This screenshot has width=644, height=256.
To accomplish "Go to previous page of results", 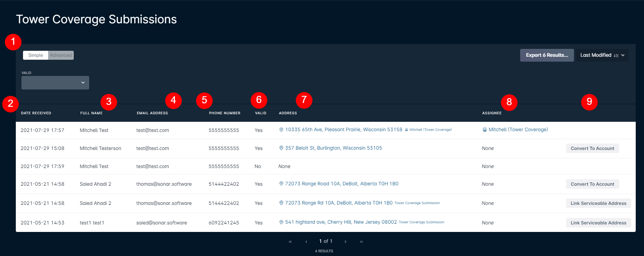I will [x=306, y=242].
